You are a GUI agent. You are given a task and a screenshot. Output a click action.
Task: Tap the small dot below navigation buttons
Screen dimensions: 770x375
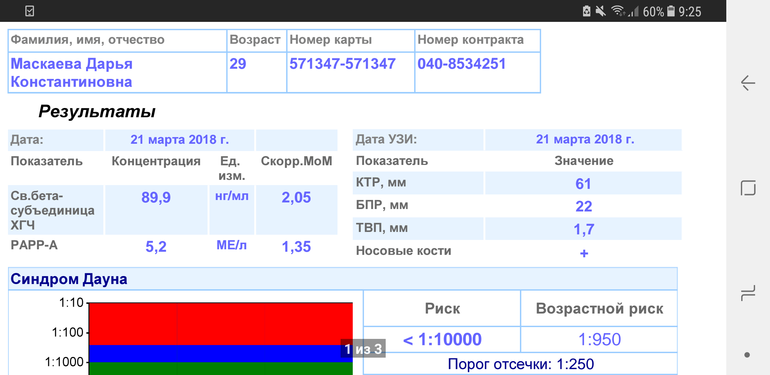click(x=747, y=355)
